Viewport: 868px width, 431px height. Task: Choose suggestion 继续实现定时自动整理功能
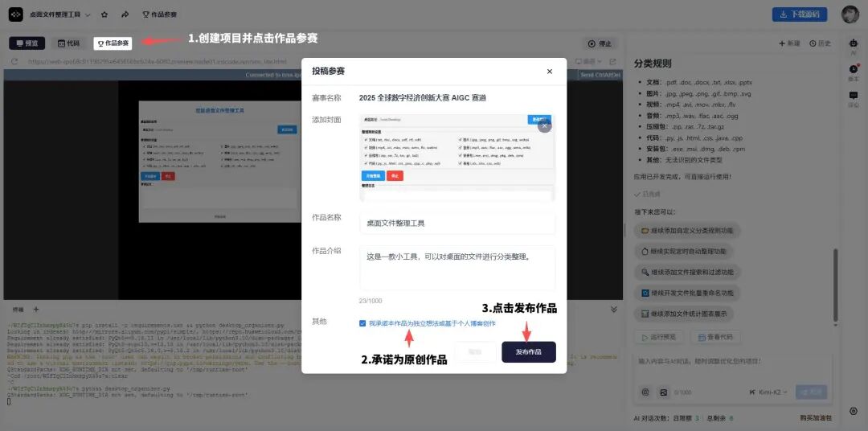click(684, 251)
